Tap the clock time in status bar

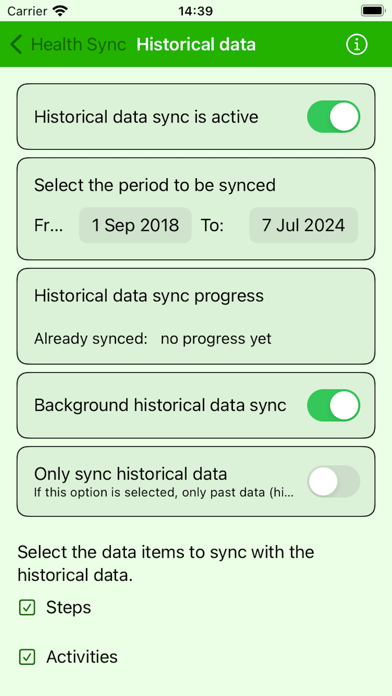pyautogui.click(x=196, y=11)
